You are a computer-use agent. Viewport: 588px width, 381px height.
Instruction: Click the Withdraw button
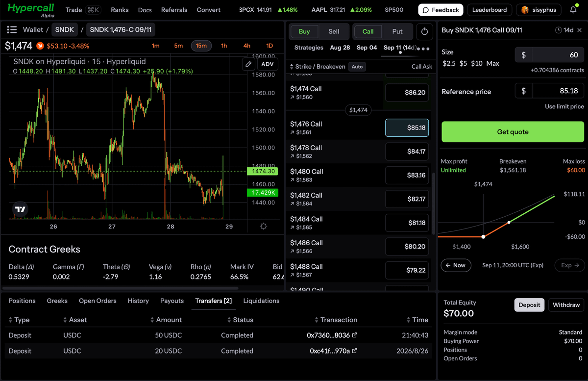566,305
